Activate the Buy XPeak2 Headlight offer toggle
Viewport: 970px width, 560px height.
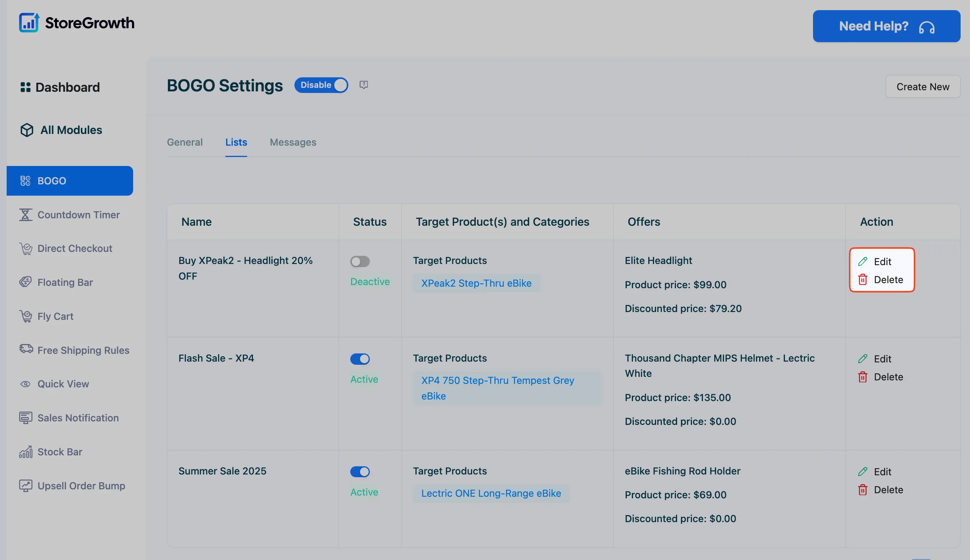pos(360,261)
